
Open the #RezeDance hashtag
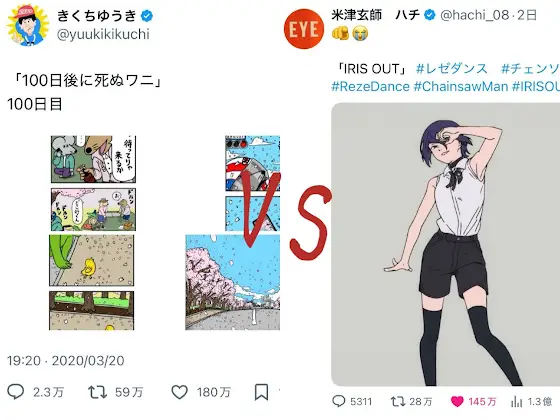click(x=370, y=86)
